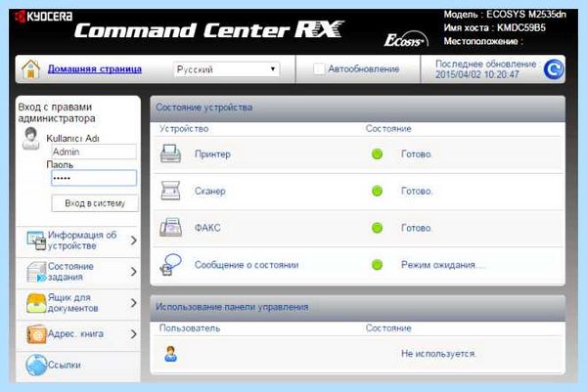The image size is (587, 392).
Task: Click the Готово text for ФАКС
Action: pyautogui.click(x=417, y=228)
